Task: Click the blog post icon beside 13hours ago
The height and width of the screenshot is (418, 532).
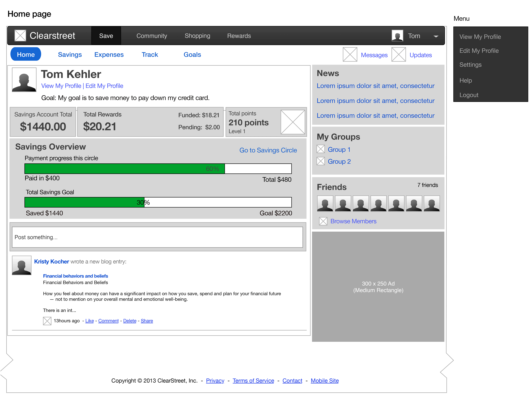Action: click(47, 321)
